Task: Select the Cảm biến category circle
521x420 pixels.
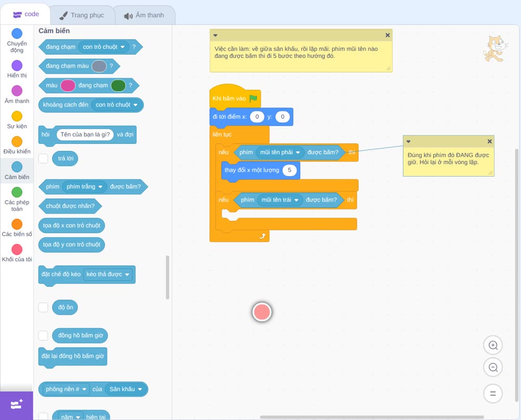Action: pos(17,167)
